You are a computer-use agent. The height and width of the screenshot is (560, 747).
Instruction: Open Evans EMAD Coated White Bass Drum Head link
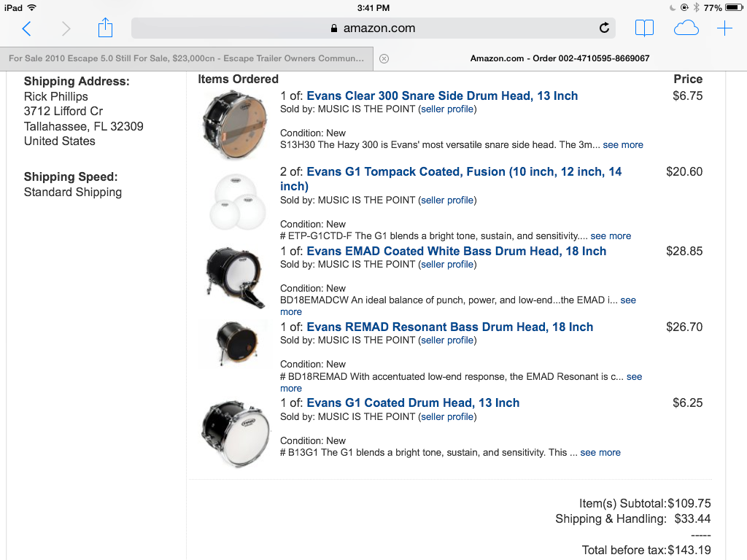tap(457, 251)
